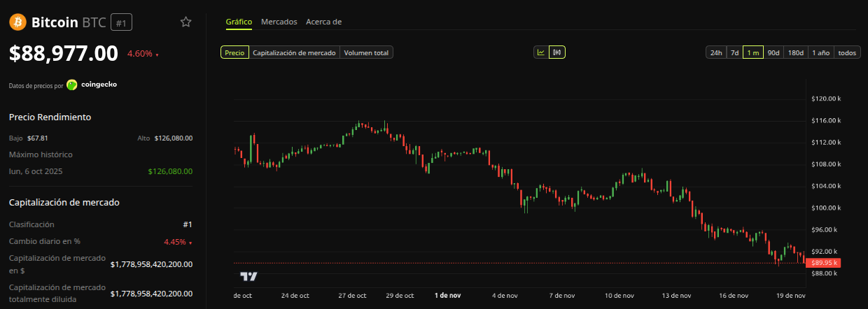868x309 pixels.
Task: Click the 1 de nov date label
Action: click(x=448, y=296)
